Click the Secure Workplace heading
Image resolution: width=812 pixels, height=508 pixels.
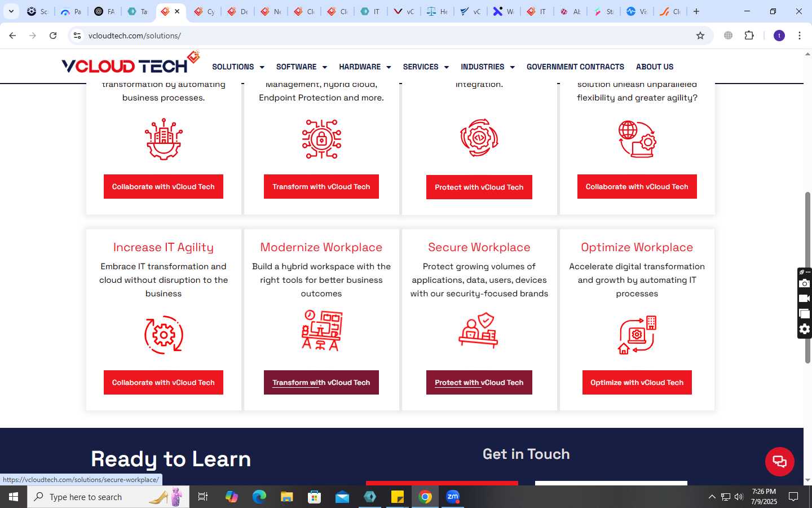click(479, 247)
